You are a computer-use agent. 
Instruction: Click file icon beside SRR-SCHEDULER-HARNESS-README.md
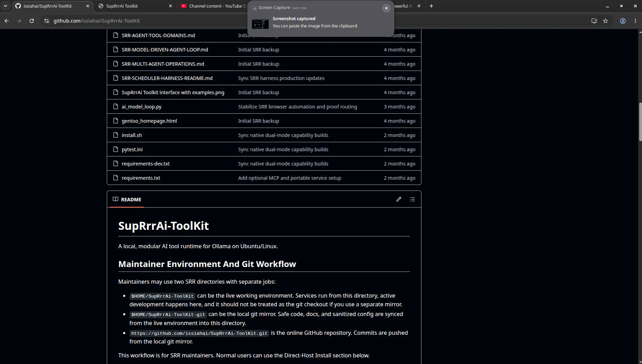pos(116,78)
